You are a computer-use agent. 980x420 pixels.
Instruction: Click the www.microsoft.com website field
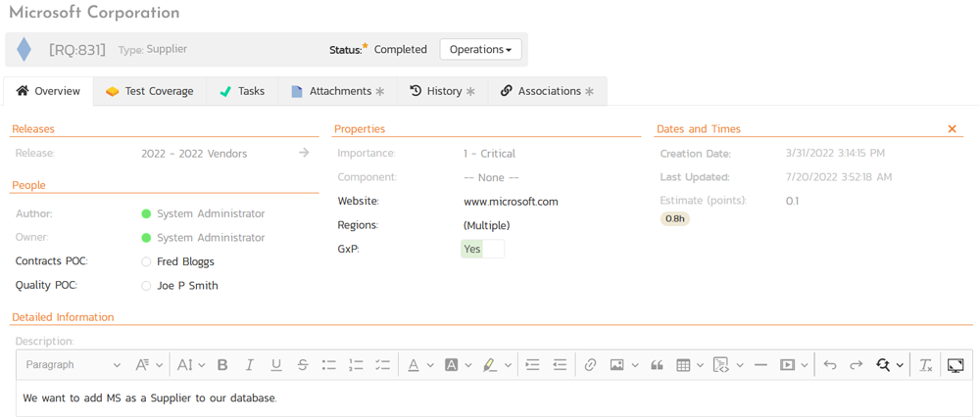(511, 202)
